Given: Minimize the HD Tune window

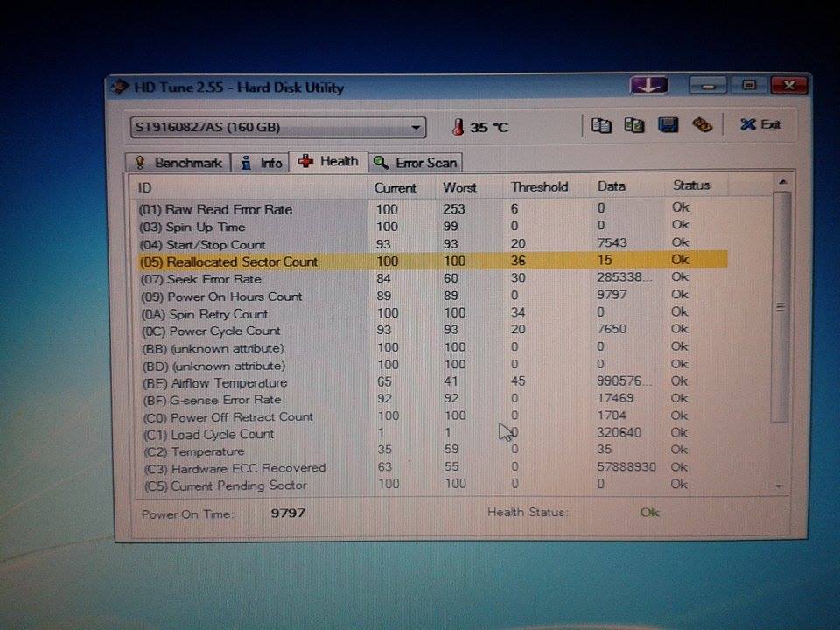Looking at the screenshot, I should (708, 85).
